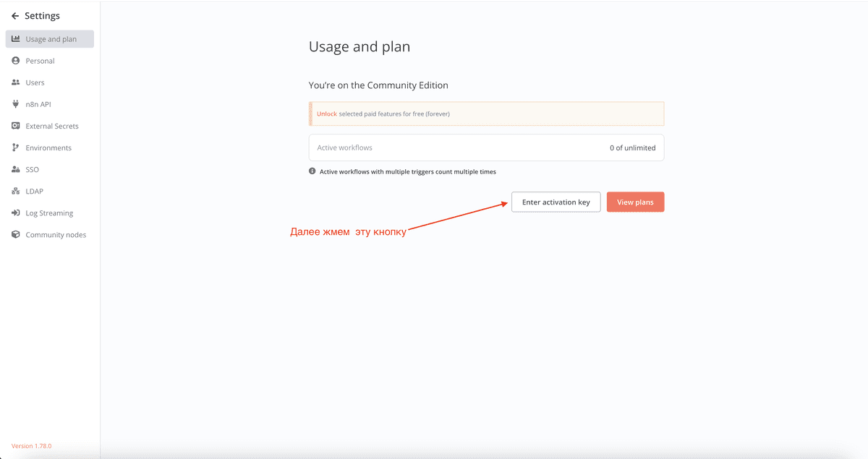Click the View plans button

click(x=635, y=202)
